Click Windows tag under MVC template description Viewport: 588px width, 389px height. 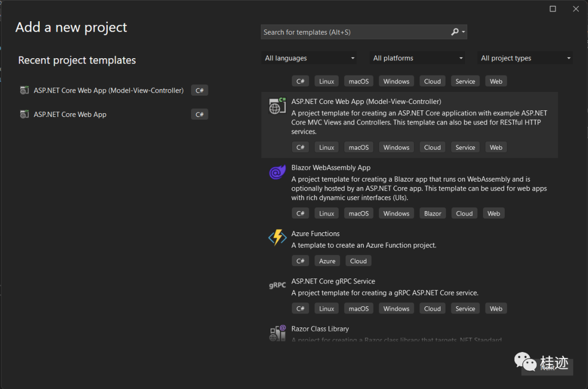(396, 147)
